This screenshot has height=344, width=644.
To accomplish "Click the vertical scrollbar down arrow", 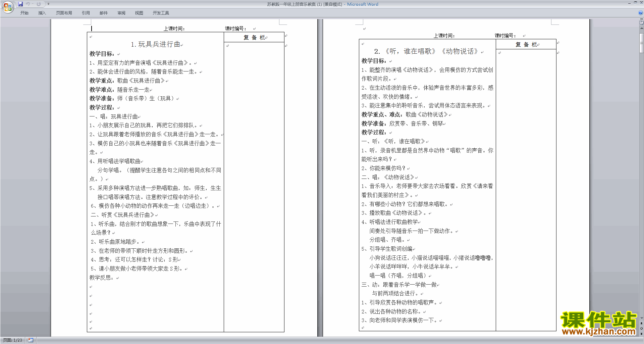I will pos(642,318).
